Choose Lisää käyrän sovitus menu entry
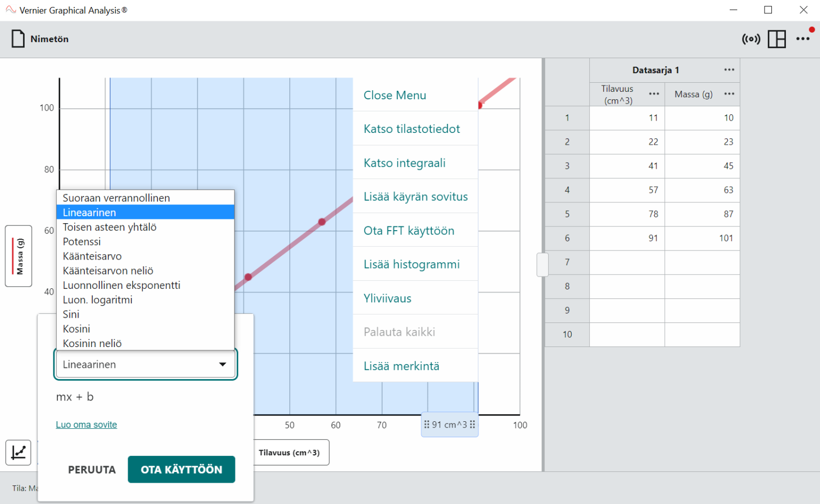This screenshot has width=820, height=504. [x=415, y=196]
